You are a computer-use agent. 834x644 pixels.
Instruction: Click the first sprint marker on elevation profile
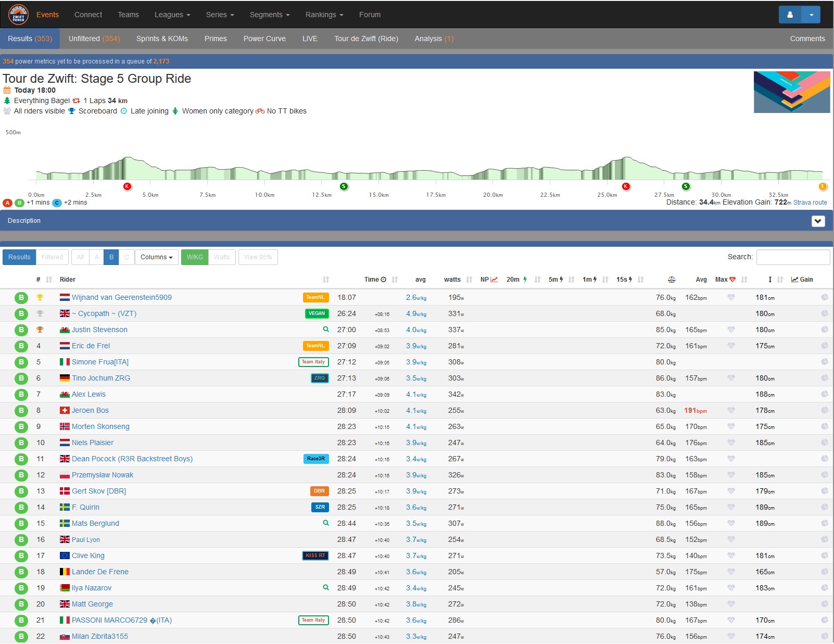[x=344, y=186]
